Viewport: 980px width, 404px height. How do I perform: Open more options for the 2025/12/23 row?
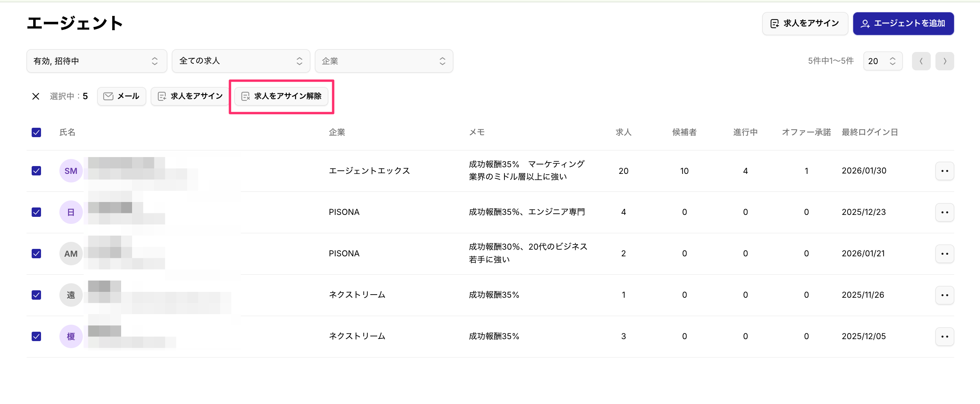944,213
